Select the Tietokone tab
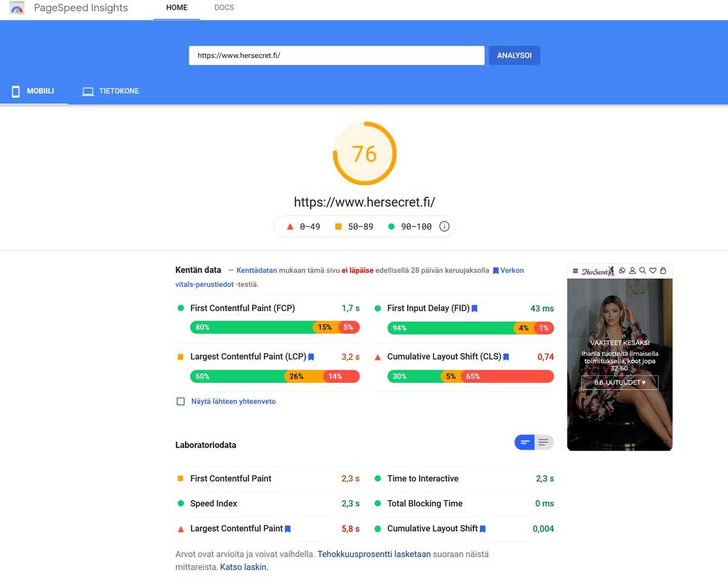728x583 pixels. (x=111, y=92)
